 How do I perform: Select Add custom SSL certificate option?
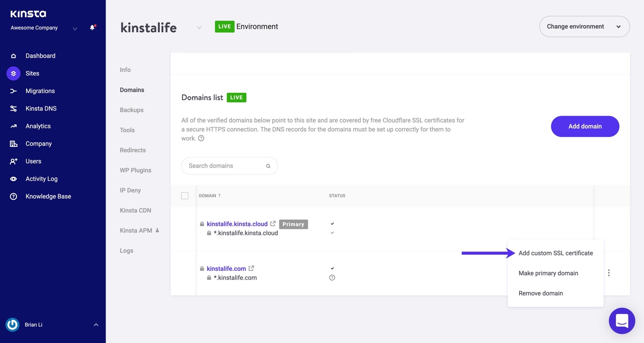click(x=556, y=253)
